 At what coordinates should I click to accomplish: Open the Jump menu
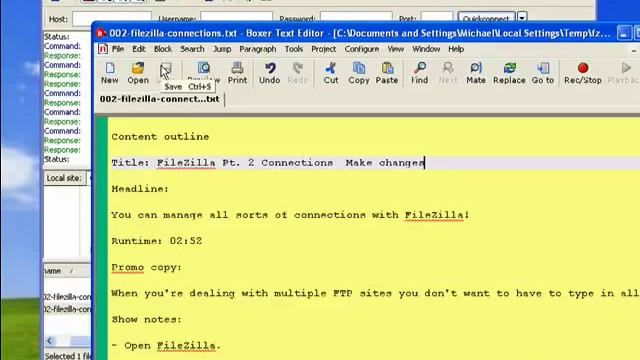click(x=222, y=49)
